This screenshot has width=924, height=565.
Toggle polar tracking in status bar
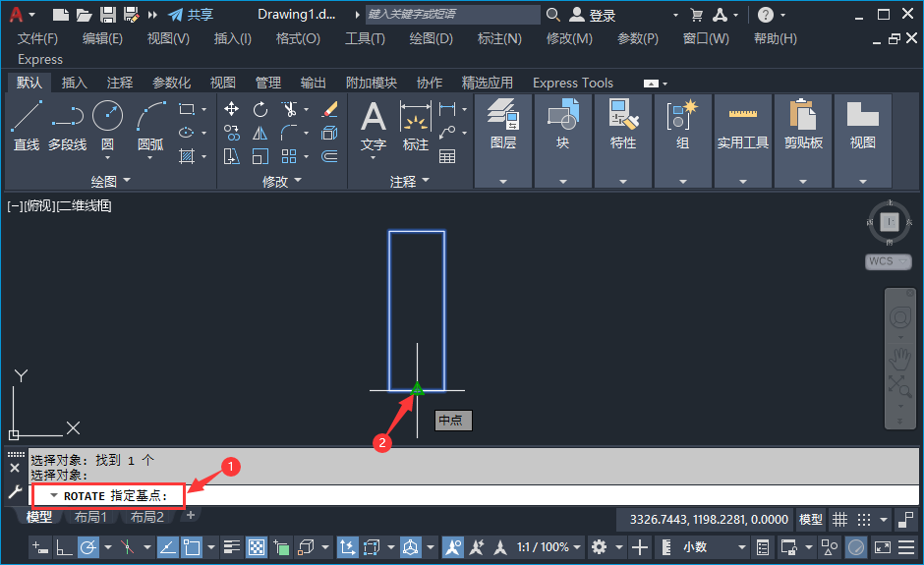(87, 547)
